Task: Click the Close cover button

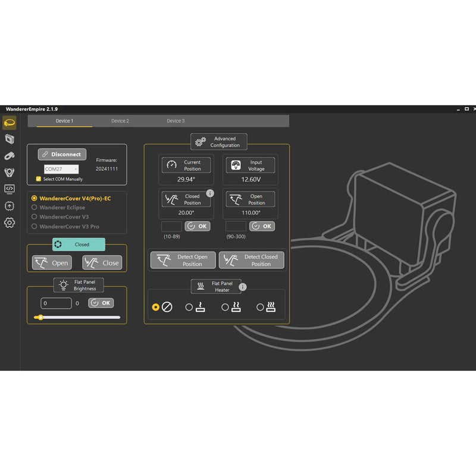Action: [102, 262]
